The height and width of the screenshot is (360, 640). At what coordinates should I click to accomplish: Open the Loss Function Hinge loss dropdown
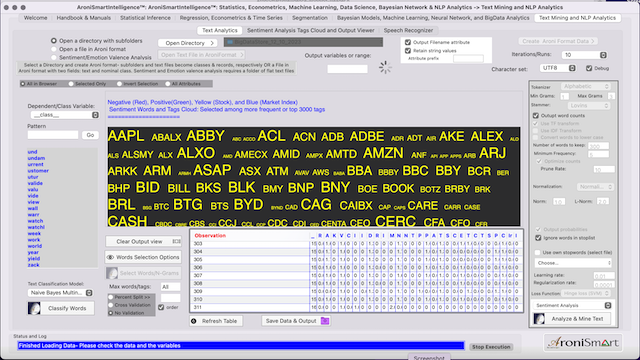(x=586, y=293)
